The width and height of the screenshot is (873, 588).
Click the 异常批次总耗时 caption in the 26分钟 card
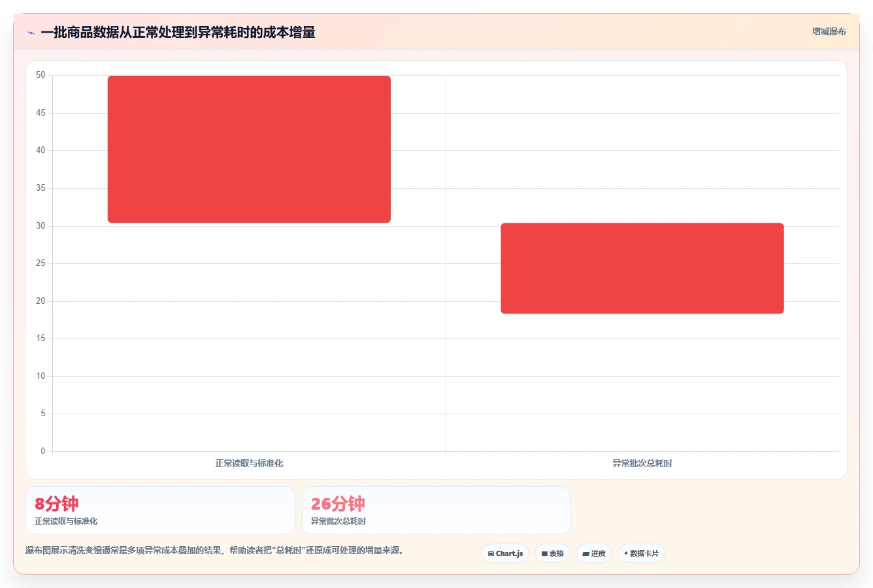click(338, 521)
